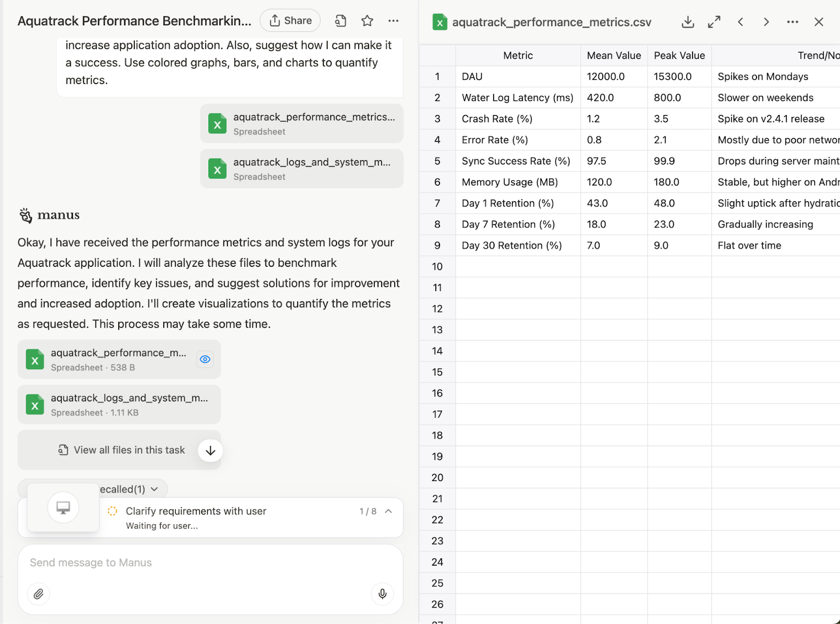Click the 12000.0 mean value cell
Viewport: 840px width, 624px height.
(x=614, y=77)
